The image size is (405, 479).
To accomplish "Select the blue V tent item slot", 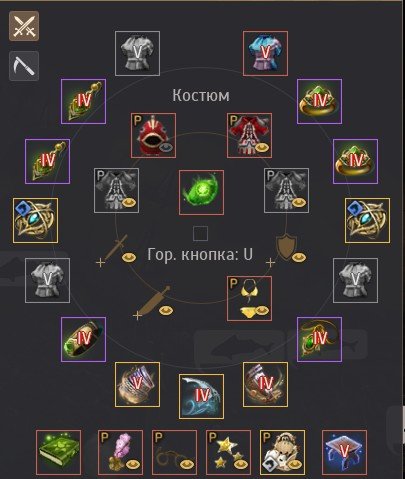I will [345, 452].
